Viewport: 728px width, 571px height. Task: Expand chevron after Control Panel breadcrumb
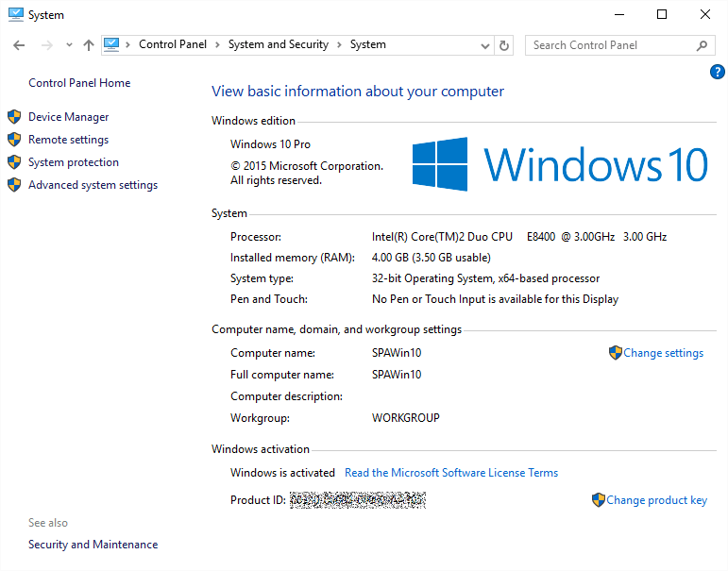[x=217, y=44]
